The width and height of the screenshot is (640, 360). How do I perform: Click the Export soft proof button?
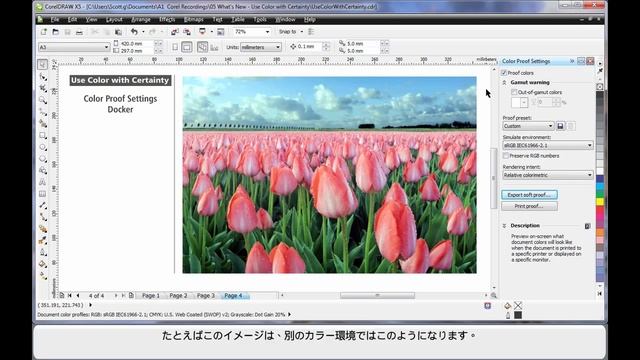[x=529, y=195]
